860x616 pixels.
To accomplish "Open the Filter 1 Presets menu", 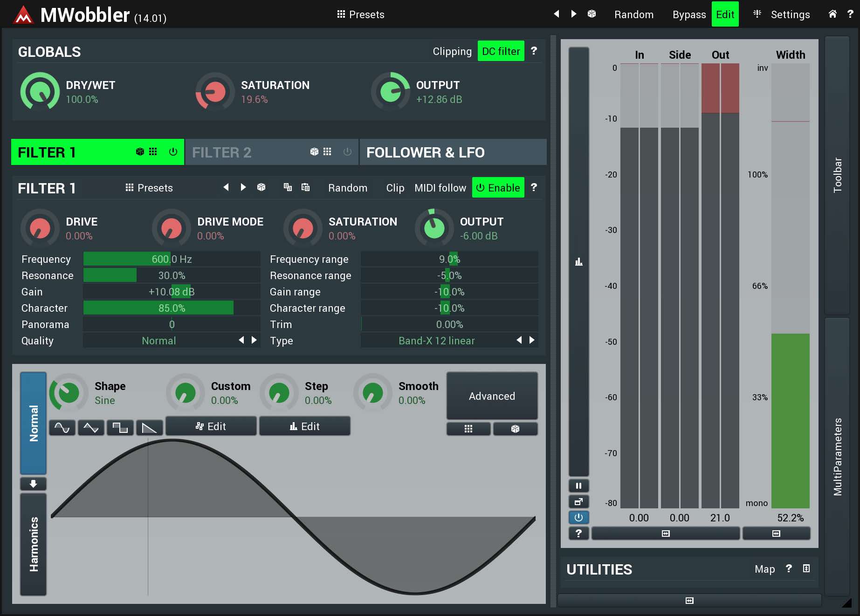I will (149, 188).
